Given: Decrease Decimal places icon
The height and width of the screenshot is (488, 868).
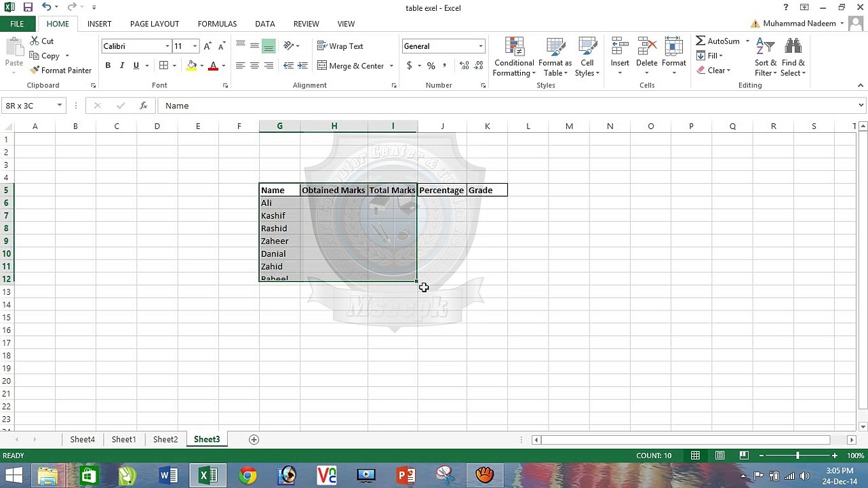Looking at the screenshot, I should [477, 66].
